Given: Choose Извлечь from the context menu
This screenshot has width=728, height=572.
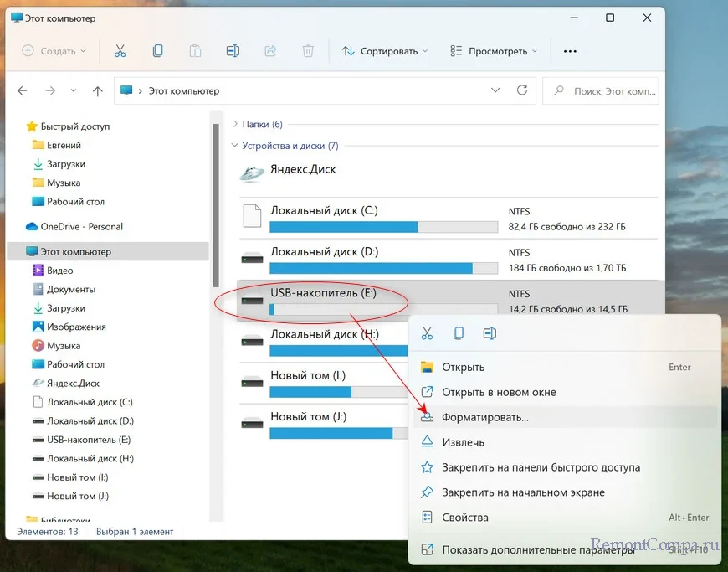Looking at the screenshot, I should [x=463, y=442].
